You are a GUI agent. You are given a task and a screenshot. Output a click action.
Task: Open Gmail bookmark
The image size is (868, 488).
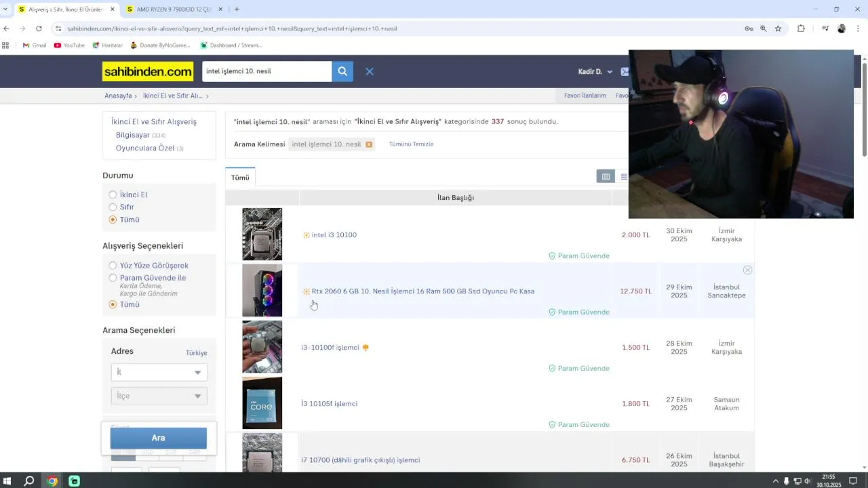35,45
